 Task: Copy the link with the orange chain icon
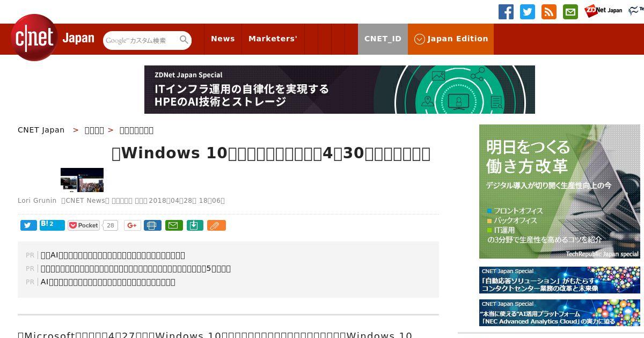click(x=216, y=225)
